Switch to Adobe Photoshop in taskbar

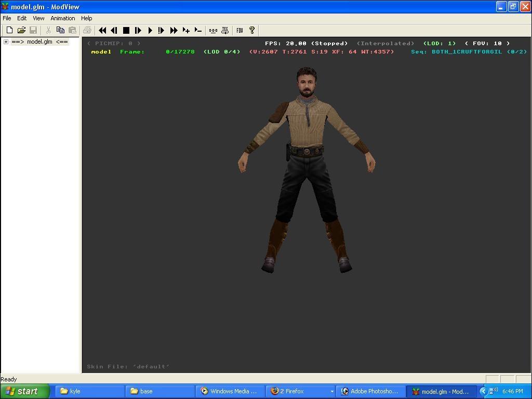point(370,391)
